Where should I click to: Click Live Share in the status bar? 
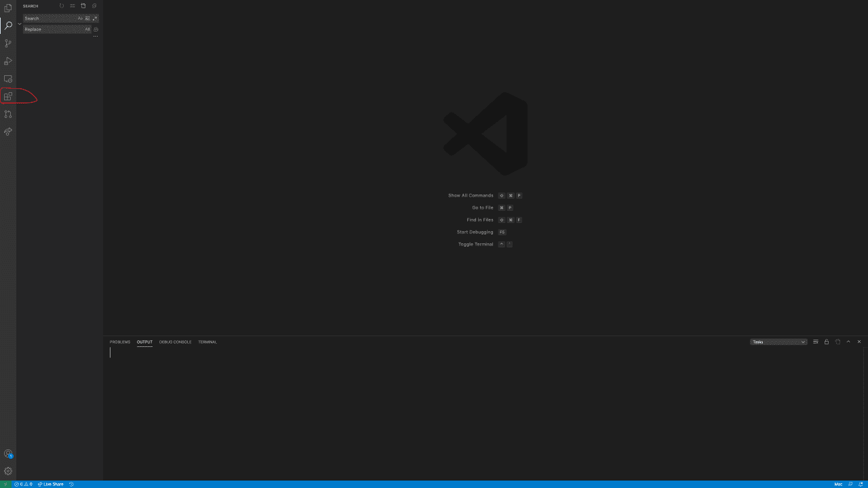point(51,484)
